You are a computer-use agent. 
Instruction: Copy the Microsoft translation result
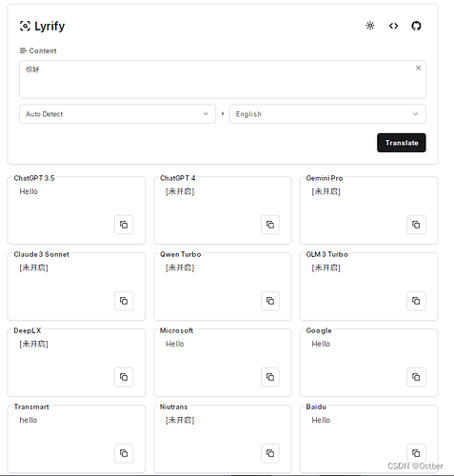[270, 377]
